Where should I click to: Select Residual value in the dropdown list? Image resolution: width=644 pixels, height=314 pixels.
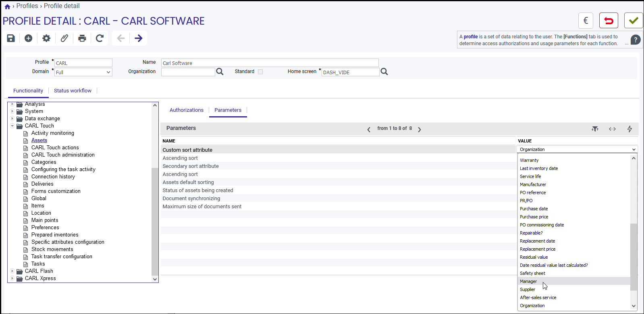[x=574, y=257]
